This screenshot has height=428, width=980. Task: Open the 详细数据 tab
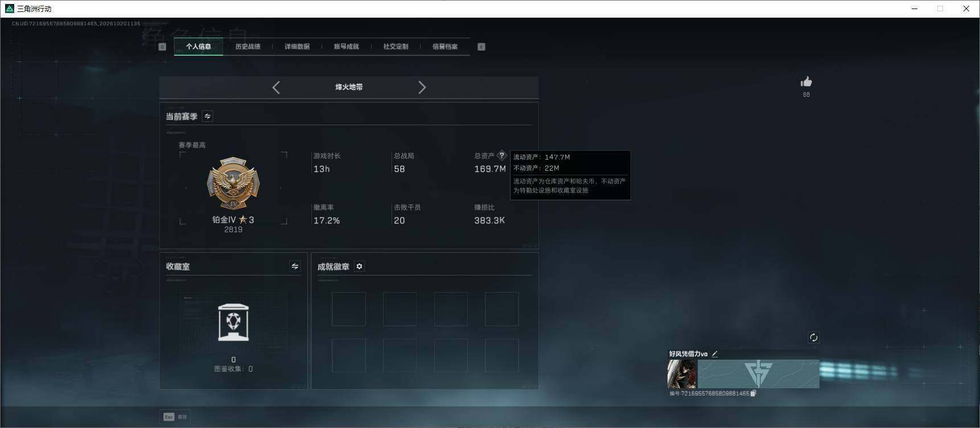point(297,47)
